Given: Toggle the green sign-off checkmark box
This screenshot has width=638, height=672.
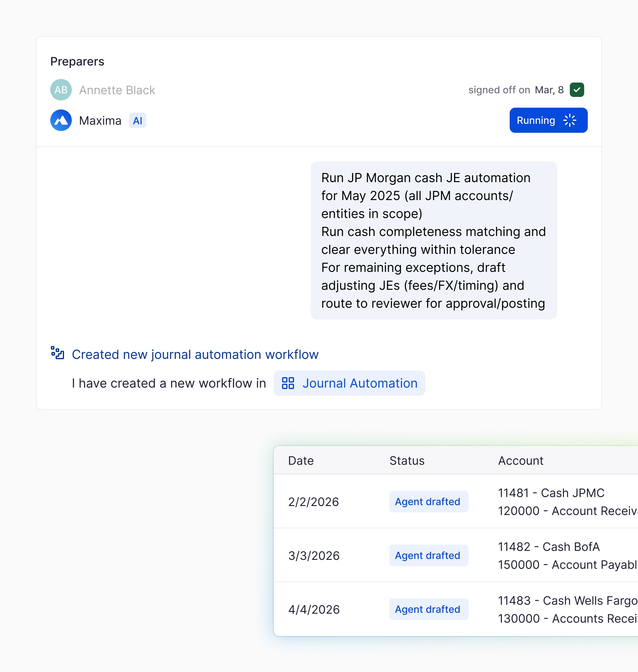Looking at the screenshot, I should pyautogui.click(x=577, y=90).
